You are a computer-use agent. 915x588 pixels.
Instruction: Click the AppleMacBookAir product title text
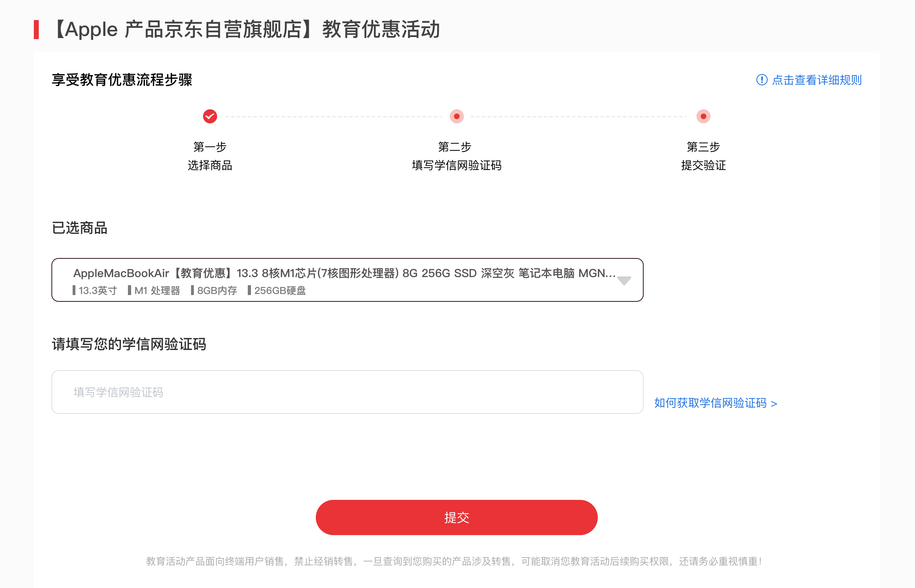tap(344, 273)
